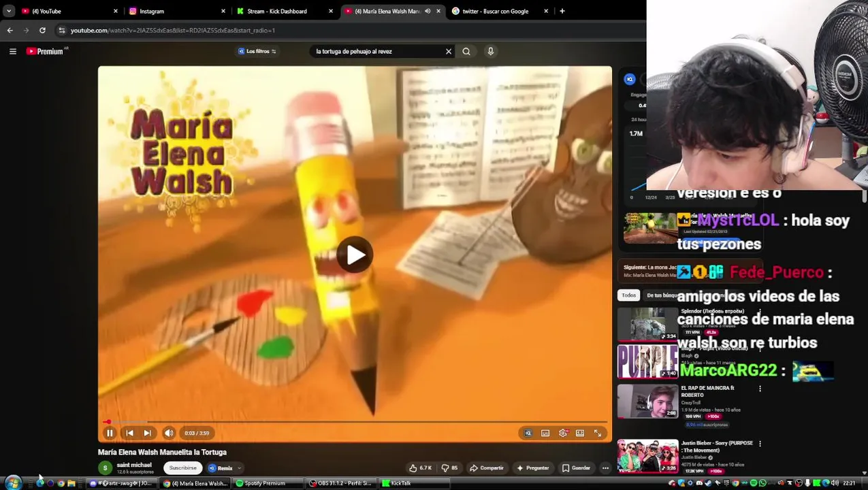This screenshot has width=868, height=490.
Task: Switch to the Instagram browser tab
Action: [x=176, y=11]
